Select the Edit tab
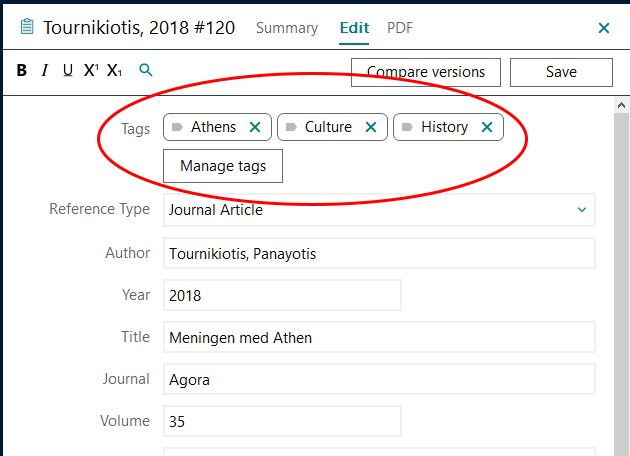This screenshot has width=630, height=456. 354,28
